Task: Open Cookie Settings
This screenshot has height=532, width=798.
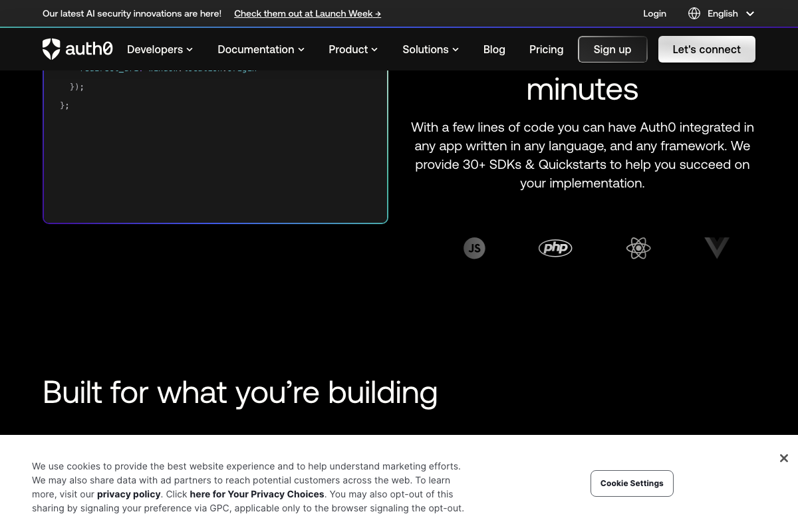Action: [632, 483]
